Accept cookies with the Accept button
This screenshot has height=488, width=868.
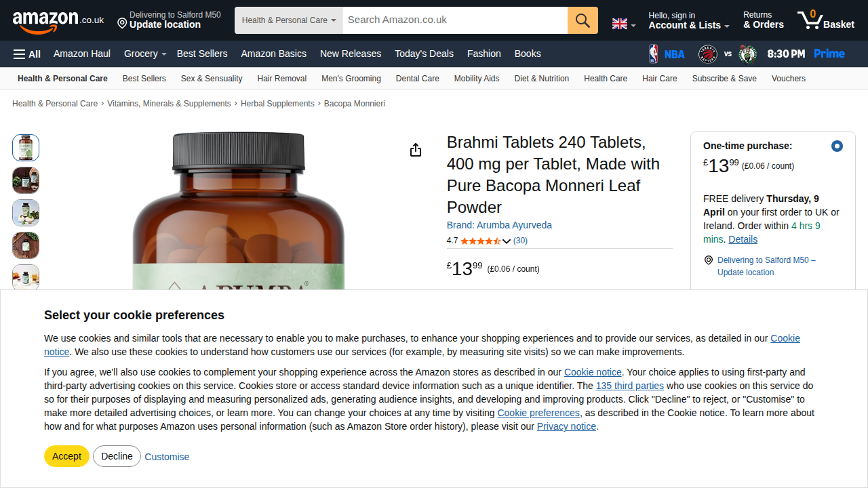[x=66, y=456]
